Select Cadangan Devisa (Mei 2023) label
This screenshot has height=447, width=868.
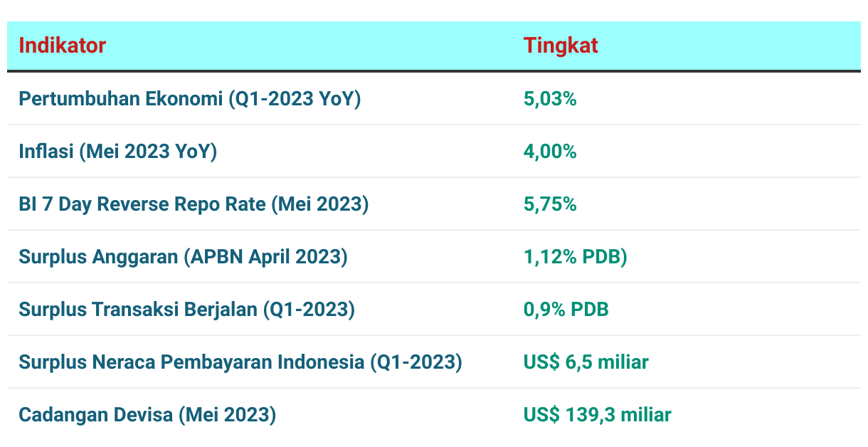point(147,415)
